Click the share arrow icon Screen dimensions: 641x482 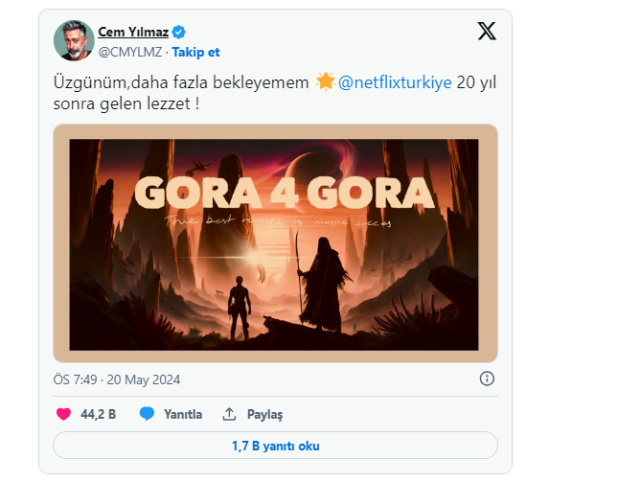[229, 414]
